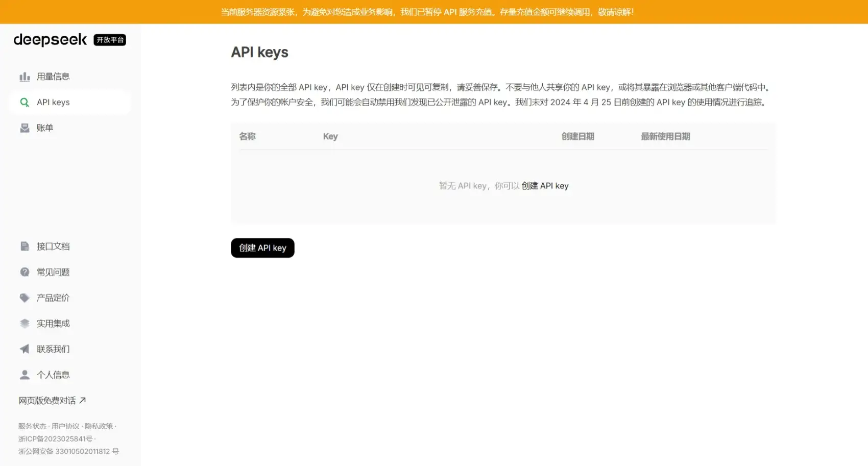Open the 用户协议 footer link
This screenshot has height=466, width=868.
65,426
